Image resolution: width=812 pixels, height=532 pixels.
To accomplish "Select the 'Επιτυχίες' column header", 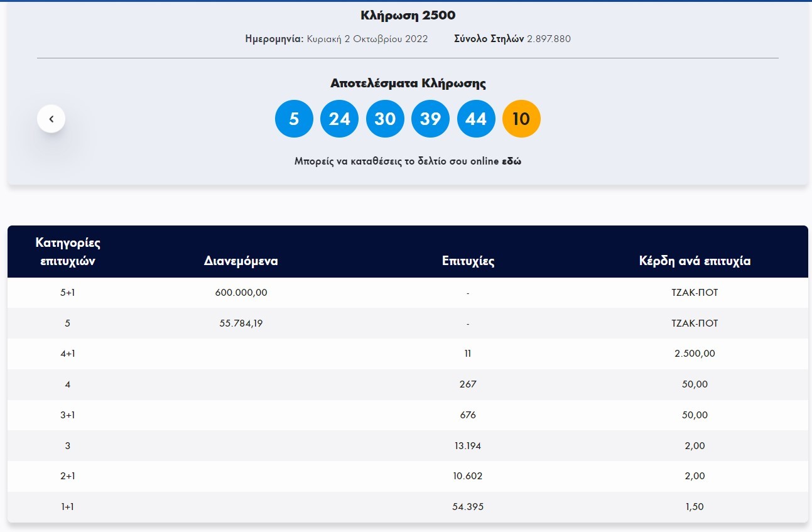I will coord(468,261).
